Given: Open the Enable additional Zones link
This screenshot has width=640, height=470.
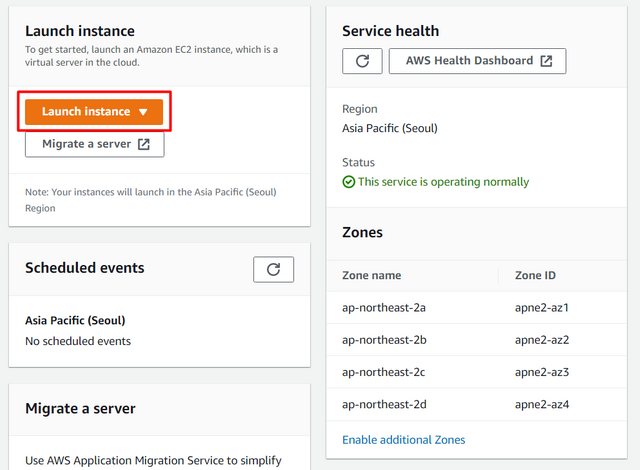Looking at the screenshot, I should [403, 440].
